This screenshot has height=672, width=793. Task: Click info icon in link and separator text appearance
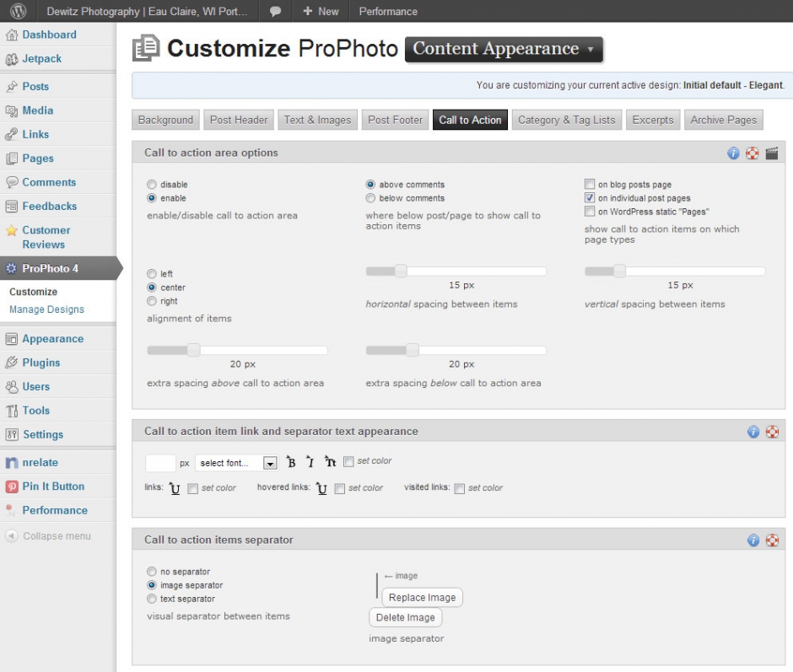(x=753, y=432)
